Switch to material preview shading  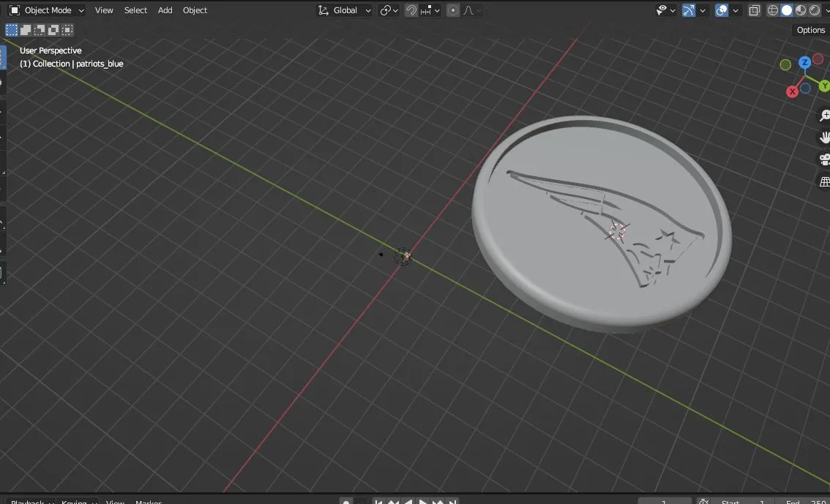click(x=801, y=10)
